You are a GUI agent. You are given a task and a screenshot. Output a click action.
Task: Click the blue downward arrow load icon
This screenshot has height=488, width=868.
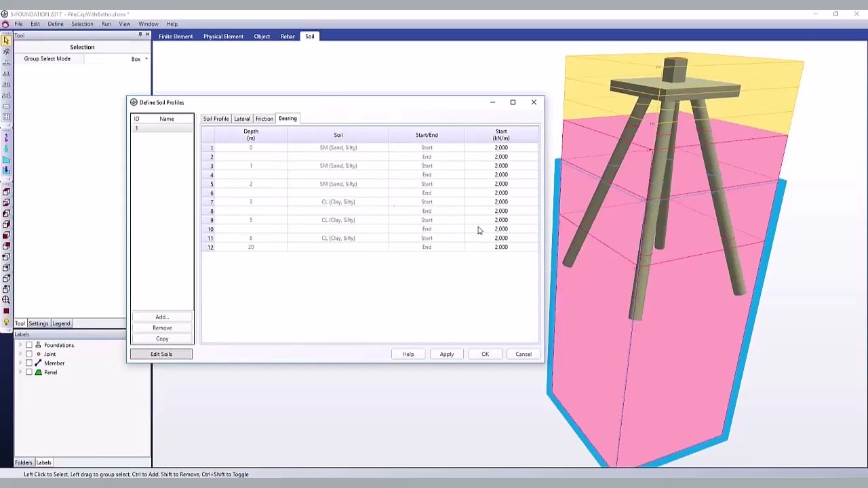(6, 170)
